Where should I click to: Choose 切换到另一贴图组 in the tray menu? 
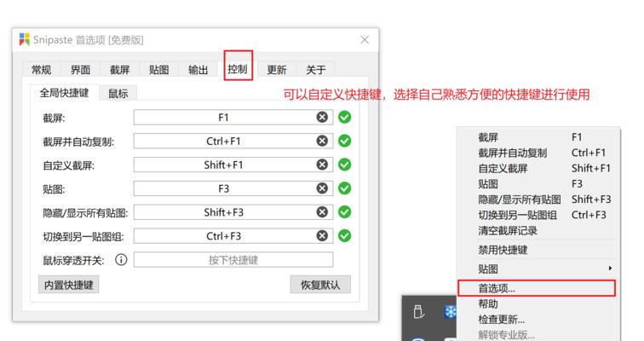[538, 215]
